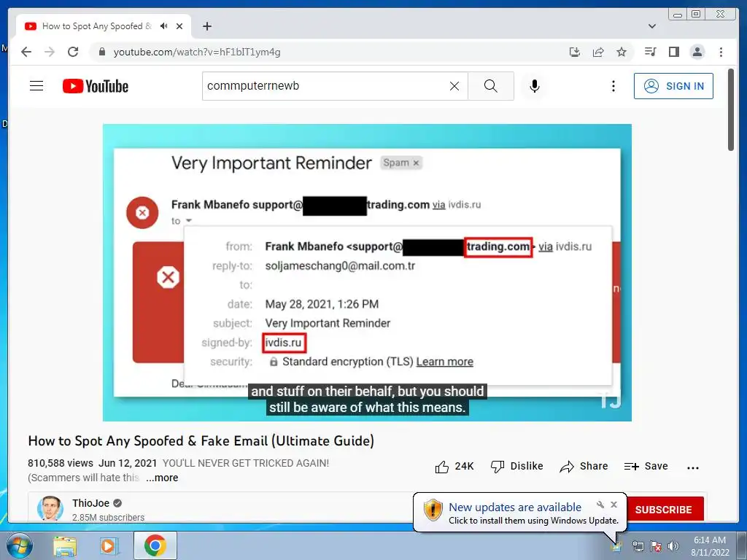Open balloon options wrench icon
Screen dimensions: 747x560
click(600, 505)
